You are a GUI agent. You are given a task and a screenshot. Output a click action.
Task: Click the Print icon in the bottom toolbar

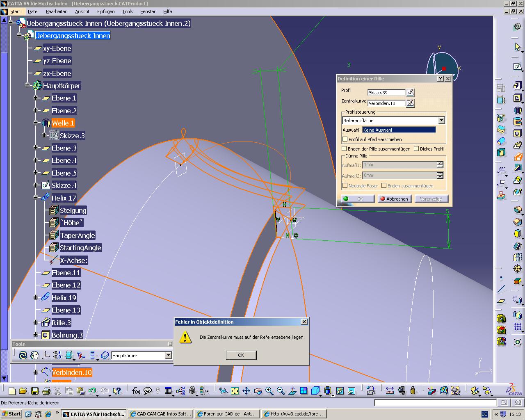[46, 391]
